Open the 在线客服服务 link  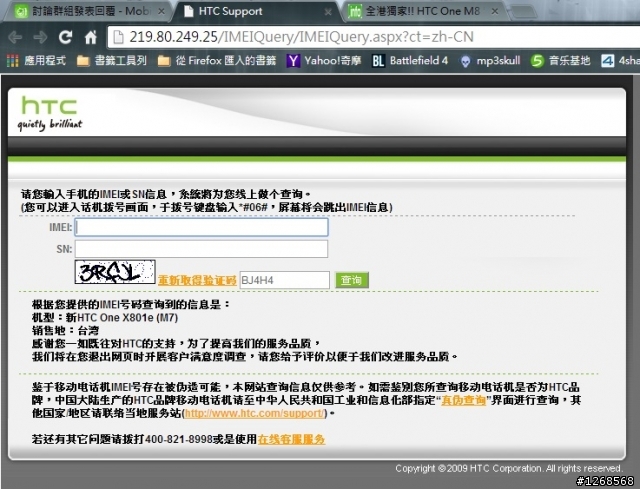[291, 439]
